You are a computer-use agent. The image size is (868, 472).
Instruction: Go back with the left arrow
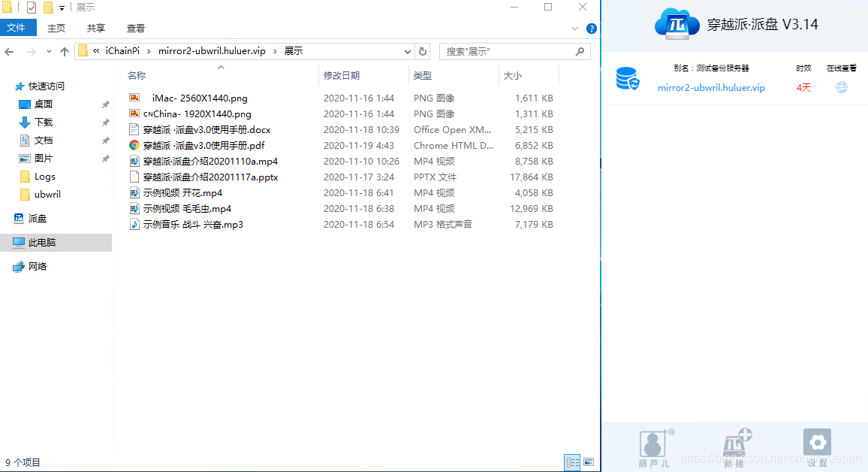pos(10,52)
